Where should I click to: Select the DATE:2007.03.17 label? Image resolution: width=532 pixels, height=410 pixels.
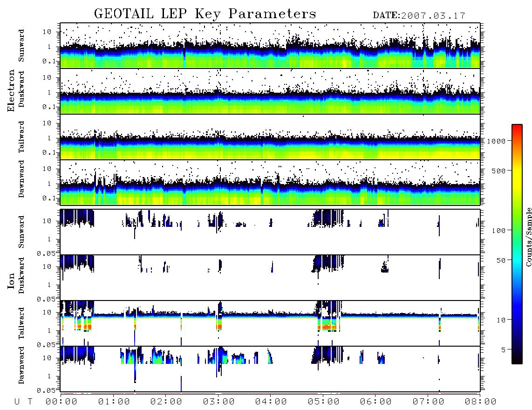(x=419, y=16)
